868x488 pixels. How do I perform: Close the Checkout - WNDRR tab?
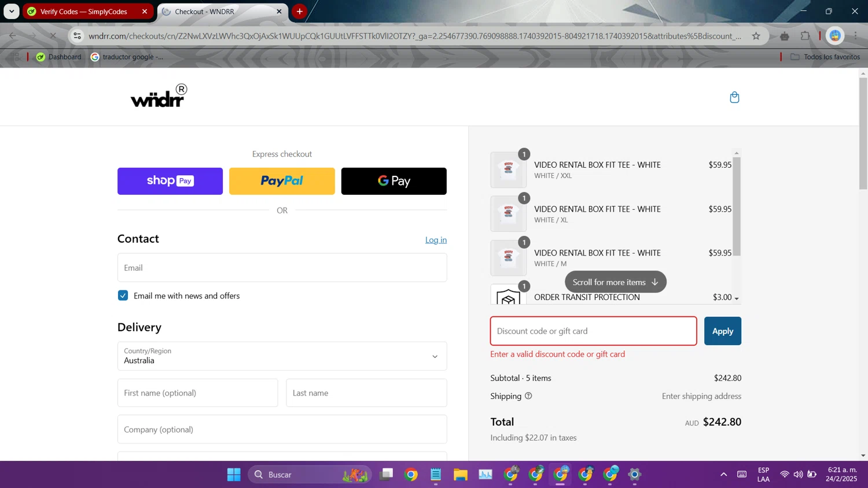pos(279,12)
